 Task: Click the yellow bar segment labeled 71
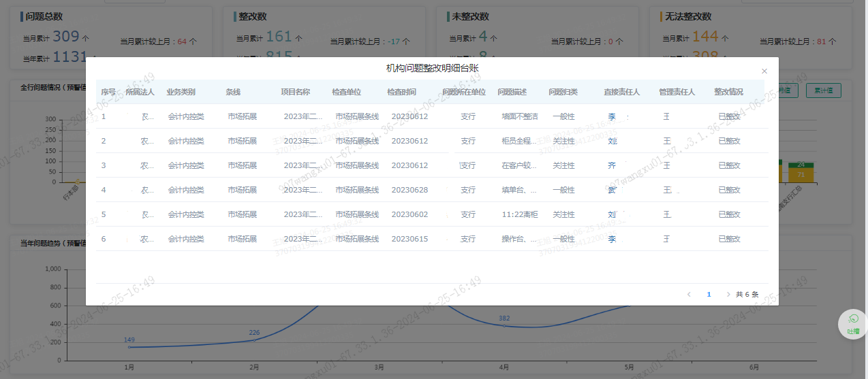[801, 175]
